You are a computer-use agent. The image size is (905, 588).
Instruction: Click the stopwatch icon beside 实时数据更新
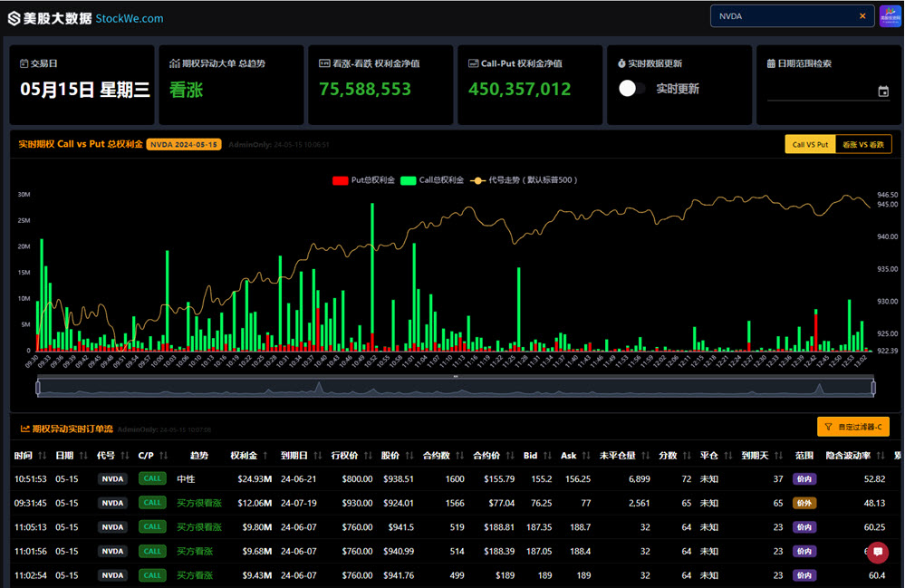pyautogui.click(x=621, y=63)
